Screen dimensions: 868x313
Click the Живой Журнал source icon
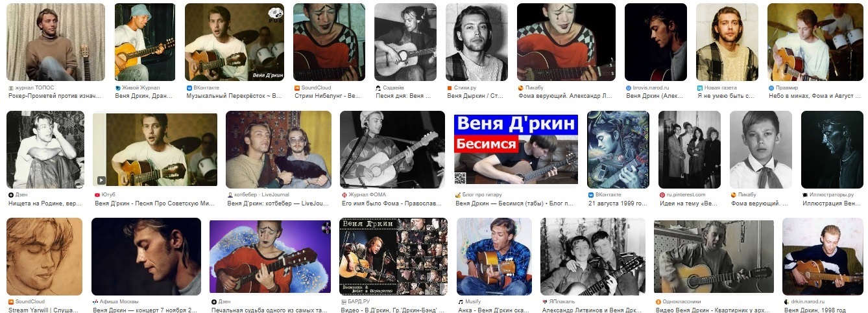(117, 87)
